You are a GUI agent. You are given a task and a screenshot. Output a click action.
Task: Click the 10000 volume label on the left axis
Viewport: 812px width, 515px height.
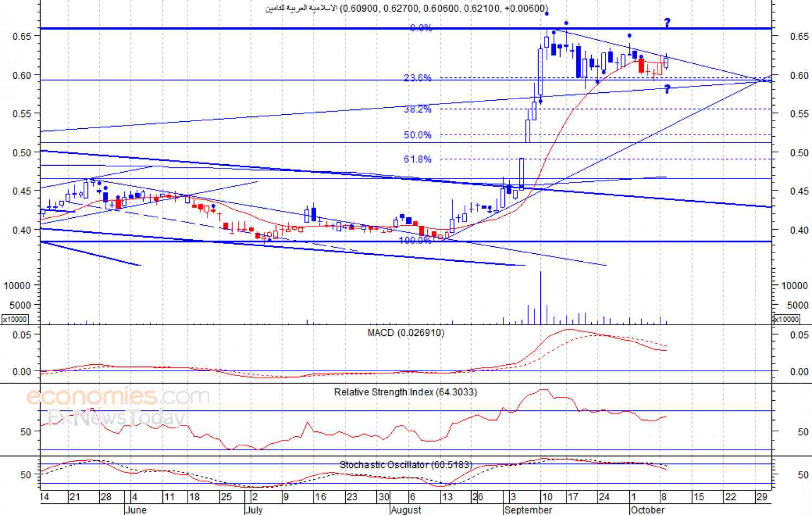(17, 286)
